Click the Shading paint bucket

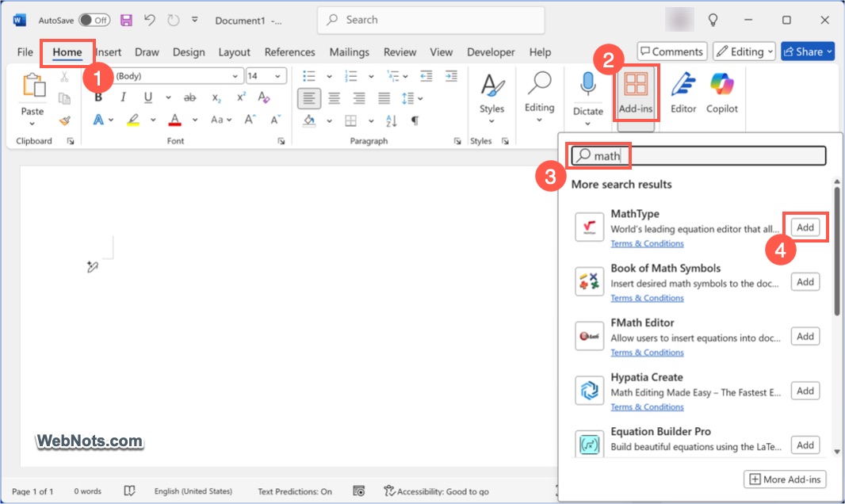click(309, 120)
